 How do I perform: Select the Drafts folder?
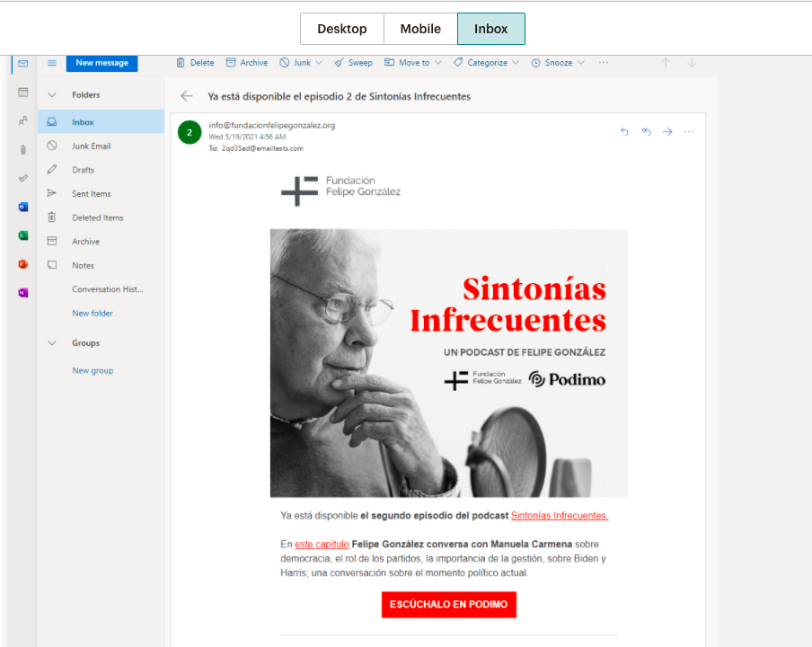pyautogui.click(x=83, y=170)
